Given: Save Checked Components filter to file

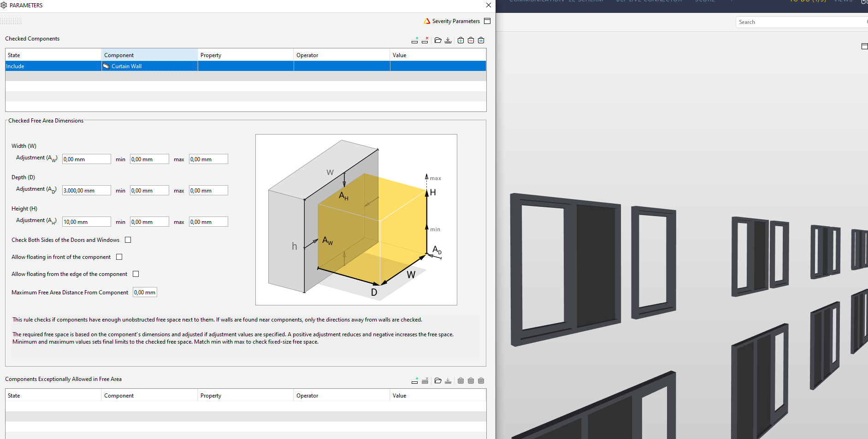Looking at the screenshot, I should (448, 41).
